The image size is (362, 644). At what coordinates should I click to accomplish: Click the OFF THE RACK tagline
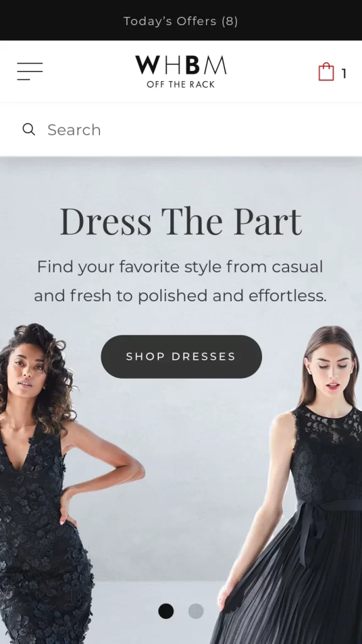point(180,84)
